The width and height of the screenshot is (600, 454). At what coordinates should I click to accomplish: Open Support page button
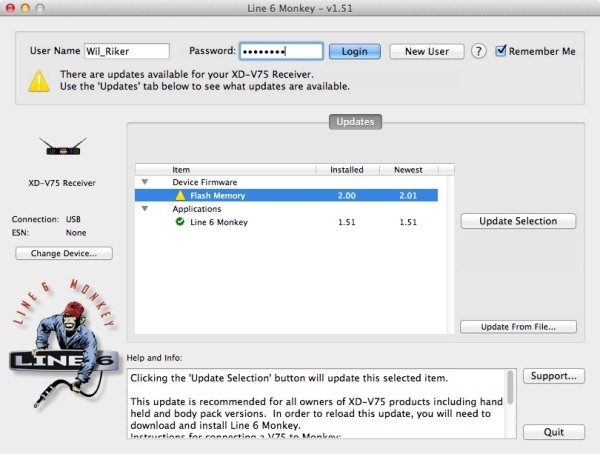point(554,376)
